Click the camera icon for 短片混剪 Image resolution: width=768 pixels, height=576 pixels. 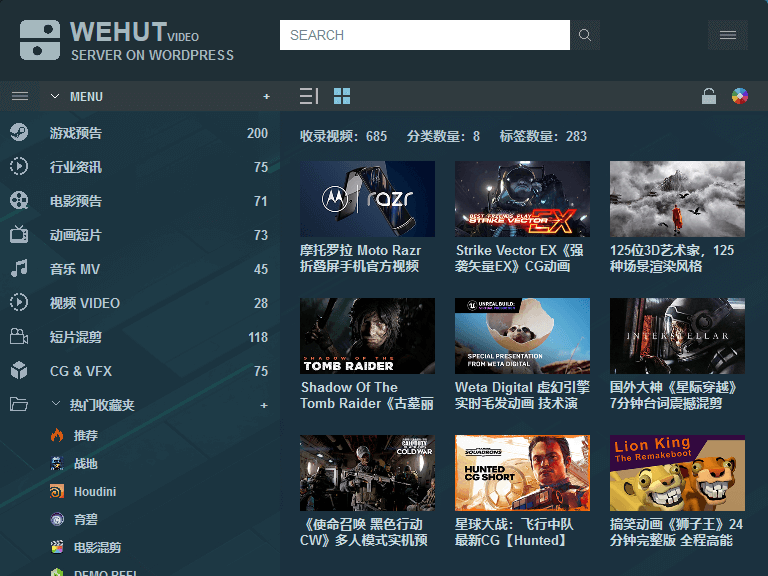19,336
